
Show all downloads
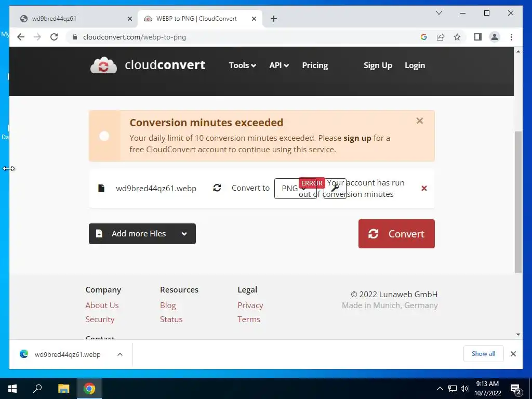tap(484, 354)
